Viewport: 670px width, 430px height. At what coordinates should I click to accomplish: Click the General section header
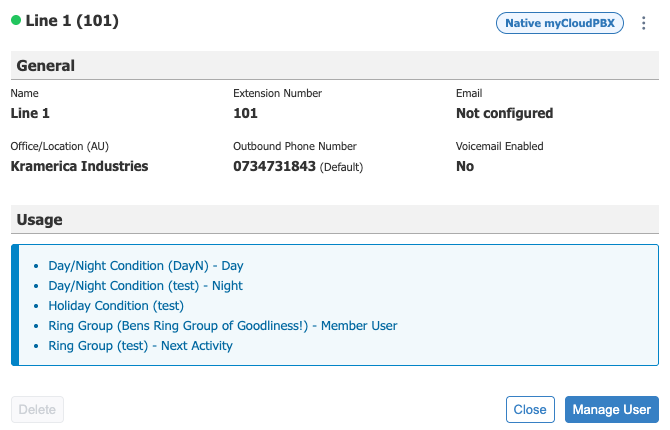(335, 65)
